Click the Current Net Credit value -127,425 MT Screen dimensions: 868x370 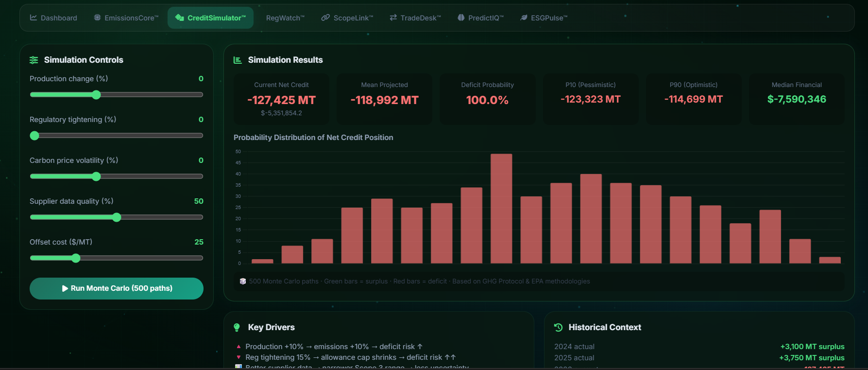pyautogui.click(x=281, y=100)
